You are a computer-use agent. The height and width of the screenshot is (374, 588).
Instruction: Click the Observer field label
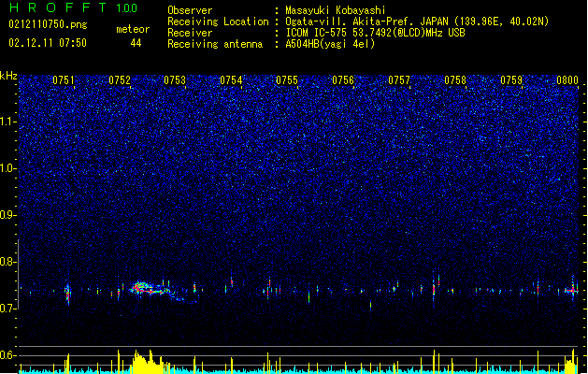(190, 10)
